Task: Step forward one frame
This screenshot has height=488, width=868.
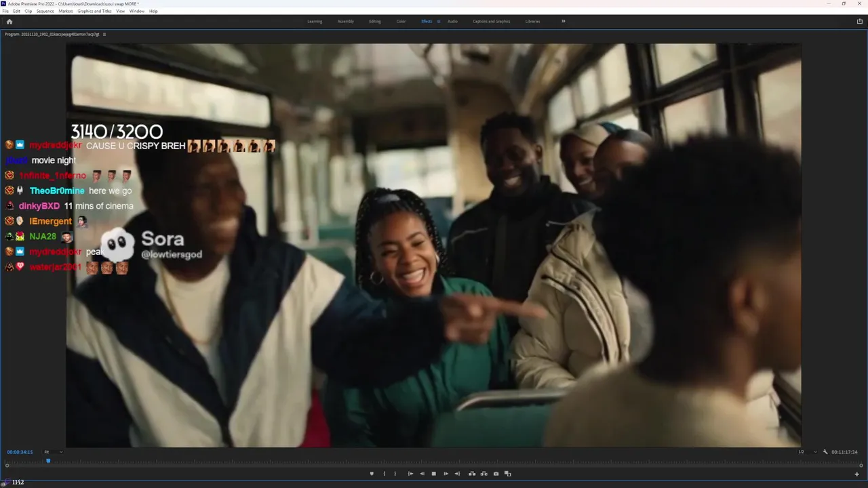Action: pyautogui.click(x=446, y=474)
